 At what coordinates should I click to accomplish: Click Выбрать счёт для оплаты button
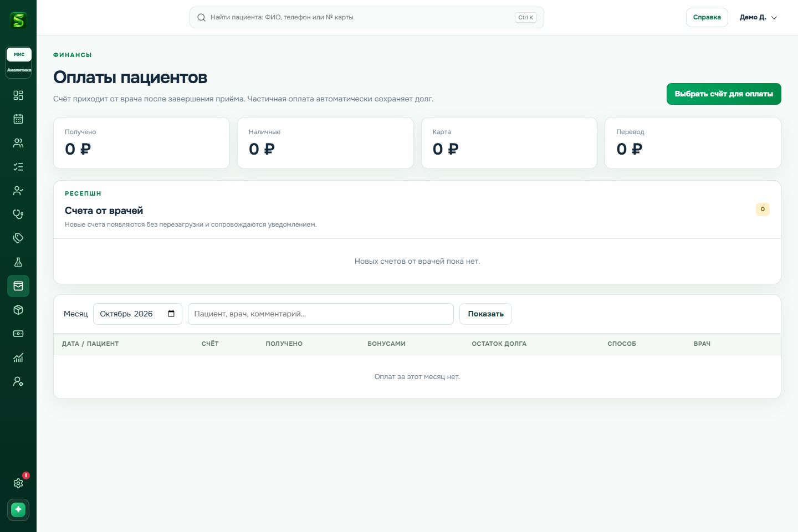pos(724,94)
